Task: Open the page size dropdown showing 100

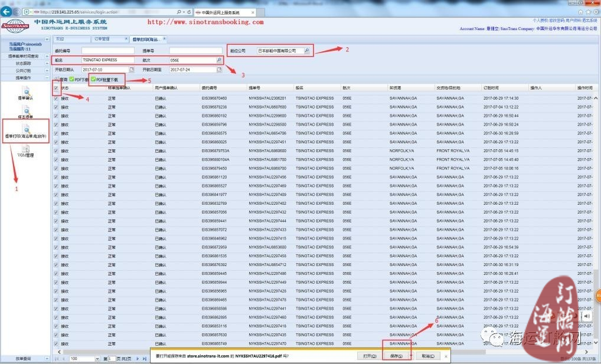Action: (x=97, y=359)
